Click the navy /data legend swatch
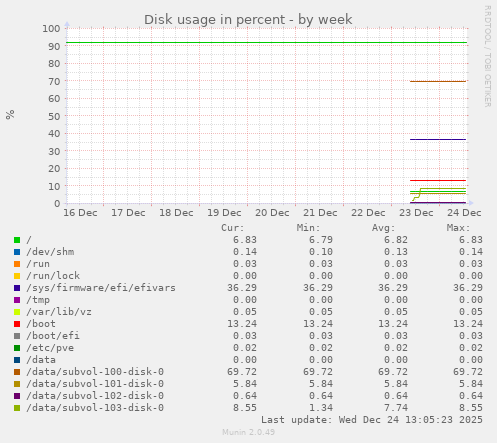 tap(17, 360)
